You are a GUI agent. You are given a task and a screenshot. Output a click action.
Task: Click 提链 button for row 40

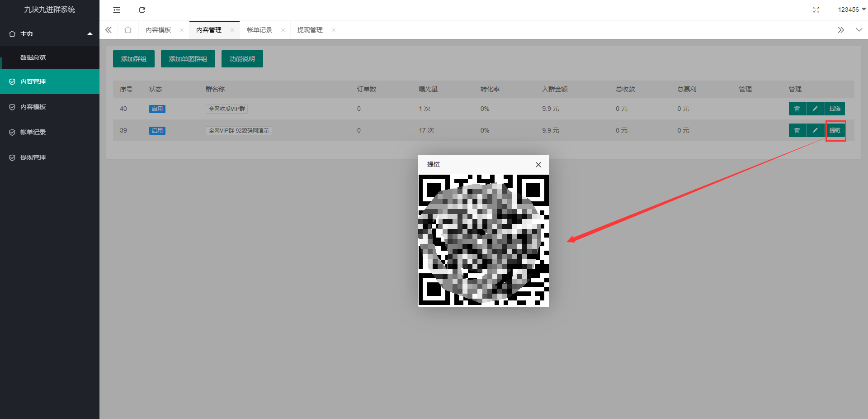point(835,109)
